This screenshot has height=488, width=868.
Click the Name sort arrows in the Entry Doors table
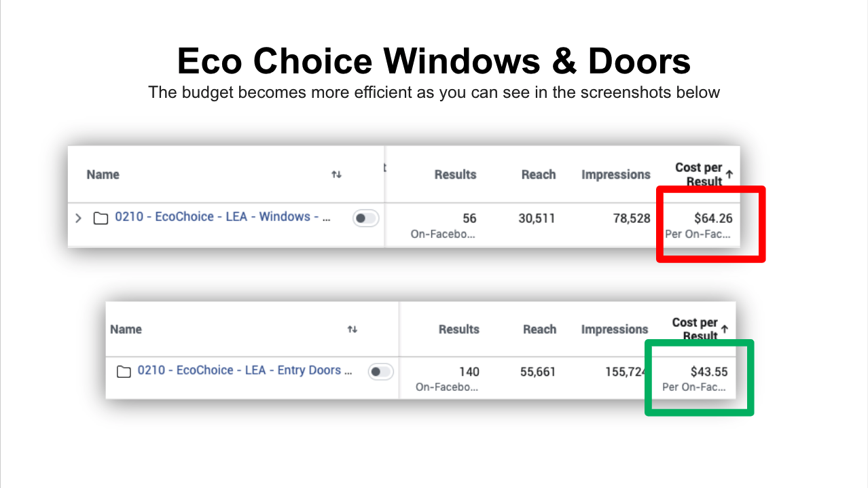pos(352,329)
